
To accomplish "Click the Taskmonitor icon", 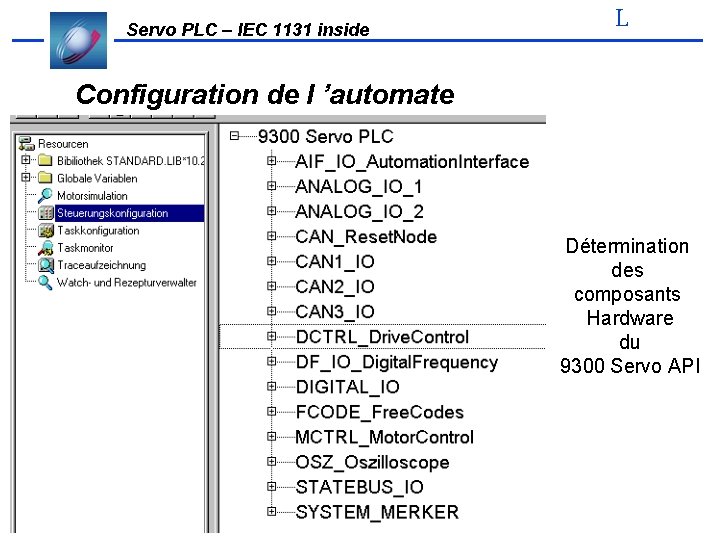I will point(45,248).
